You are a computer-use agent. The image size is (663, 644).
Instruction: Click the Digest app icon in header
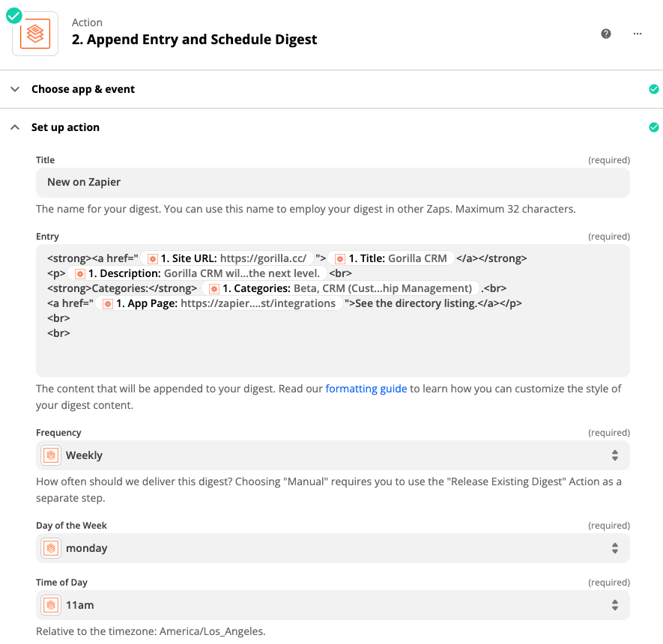point(35,34)
